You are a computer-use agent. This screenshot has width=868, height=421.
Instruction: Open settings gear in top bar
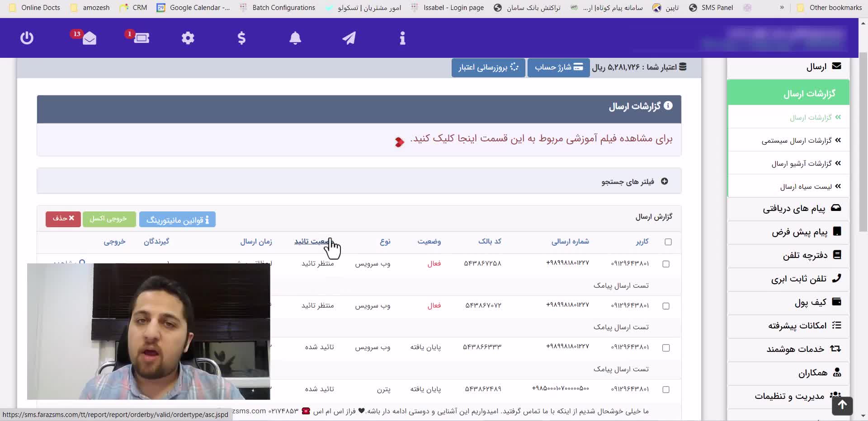[188, 38]
